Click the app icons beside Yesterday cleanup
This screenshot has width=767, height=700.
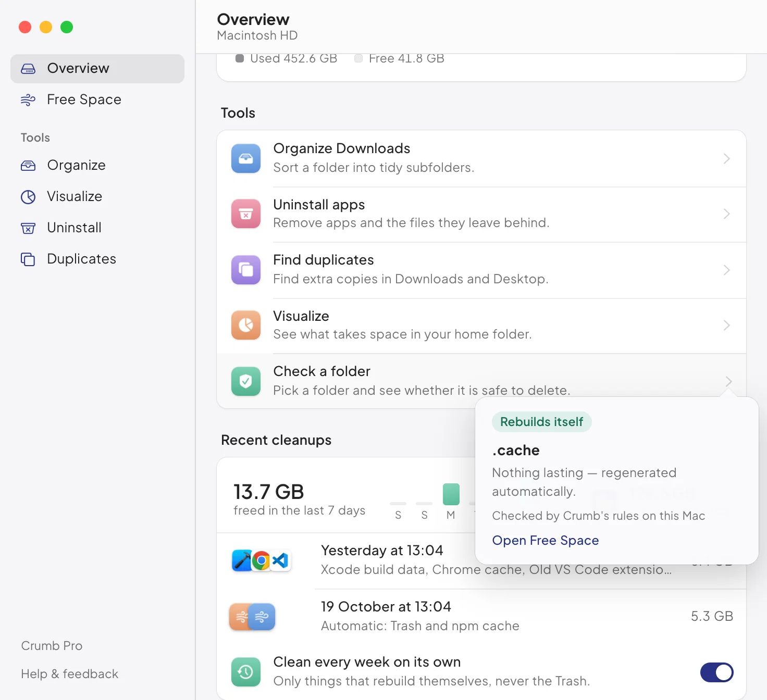coord(262,560)
